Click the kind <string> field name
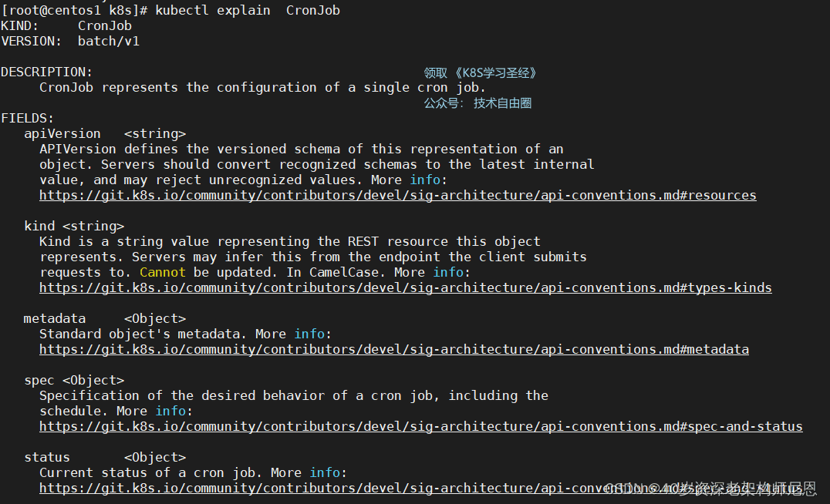This screenshot has height=504, width=830. tap(74, 227)
